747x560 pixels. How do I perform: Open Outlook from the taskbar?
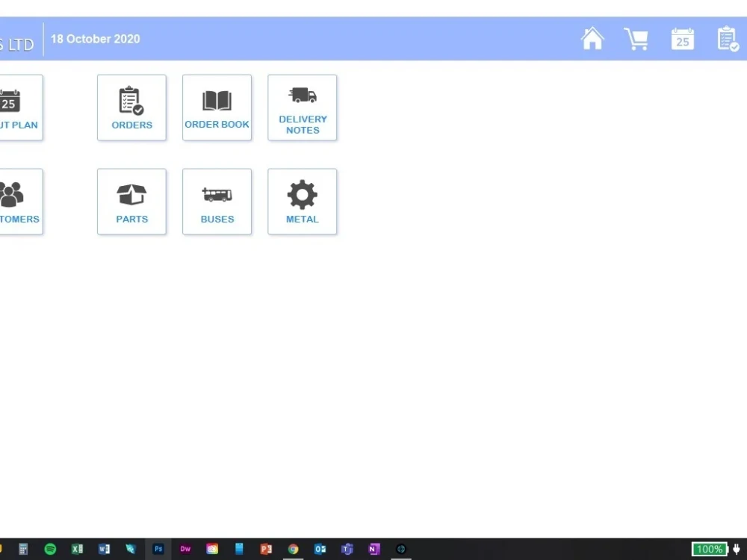coord(320,549)
